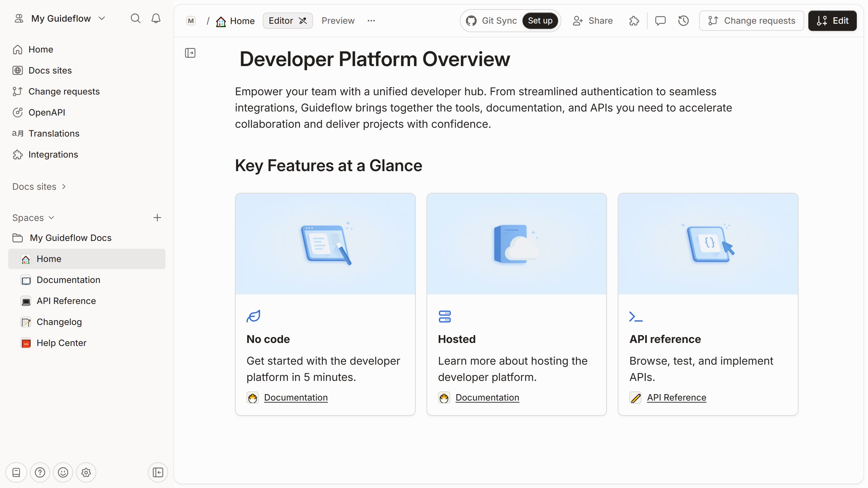Viewport: 868px width, 488px height.
Task: Open the OpenAPI section
Action: (47, 113)
